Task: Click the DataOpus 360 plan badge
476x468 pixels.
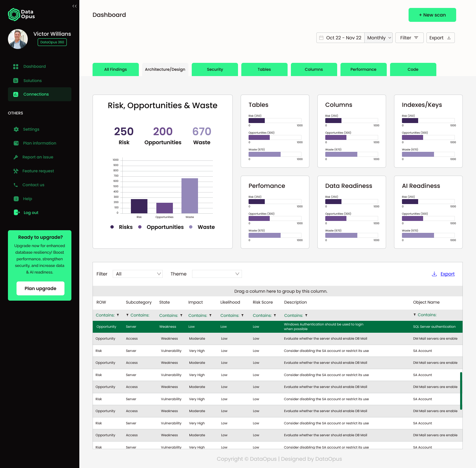Action: coord(52,42)
